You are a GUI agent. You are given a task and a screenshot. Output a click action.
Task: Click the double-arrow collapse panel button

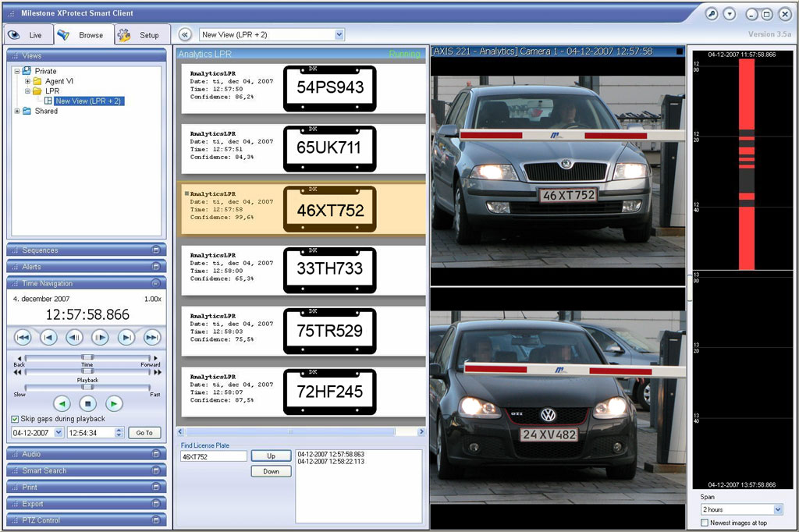(184, 34)
